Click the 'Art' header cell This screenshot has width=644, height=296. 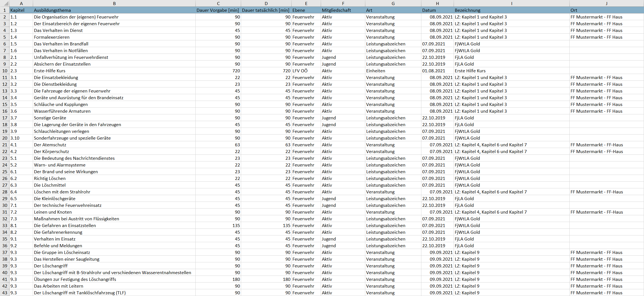pyautogui.click(x=393, y=10)
